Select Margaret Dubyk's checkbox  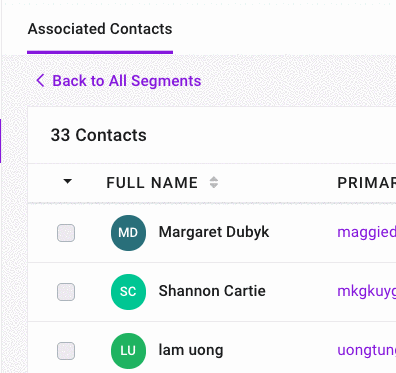point(66,233)
